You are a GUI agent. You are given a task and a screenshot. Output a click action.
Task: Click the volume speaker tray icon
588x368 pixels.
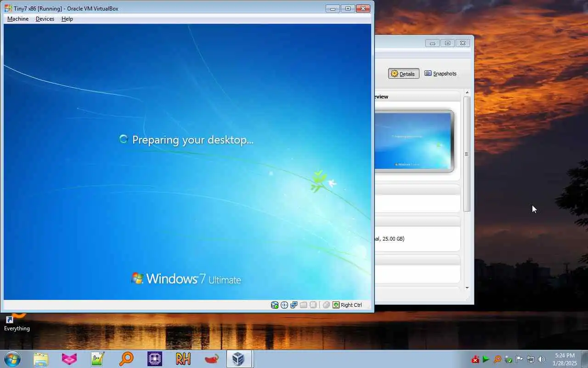point(541,359)
